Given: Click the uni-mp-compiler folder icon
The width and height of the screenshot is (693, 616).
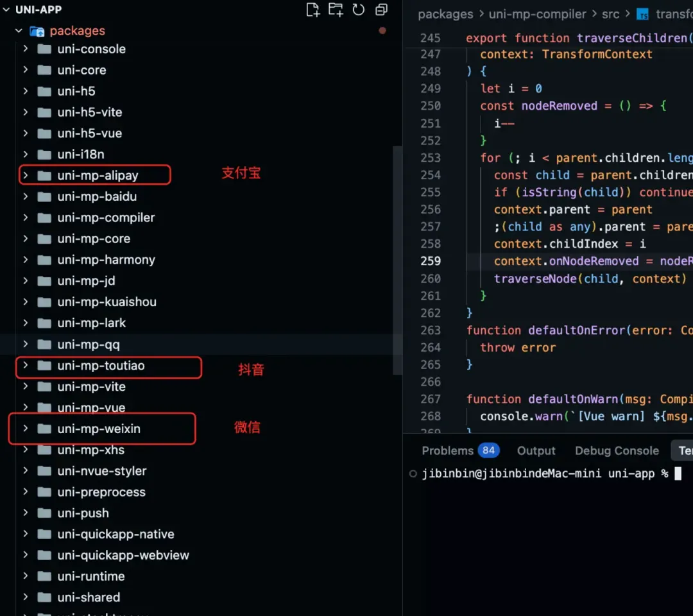Looking at the screenshot, I should click(44, 218).
